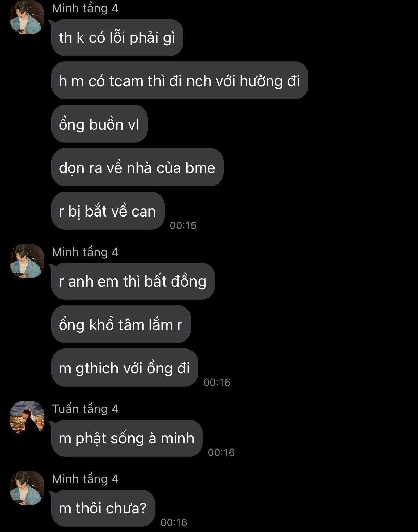The width and height of the screenshot is (418, 532).
Task: Tap message 'r anh em thì bất đồng'
Action: click(x=133, y=281)
